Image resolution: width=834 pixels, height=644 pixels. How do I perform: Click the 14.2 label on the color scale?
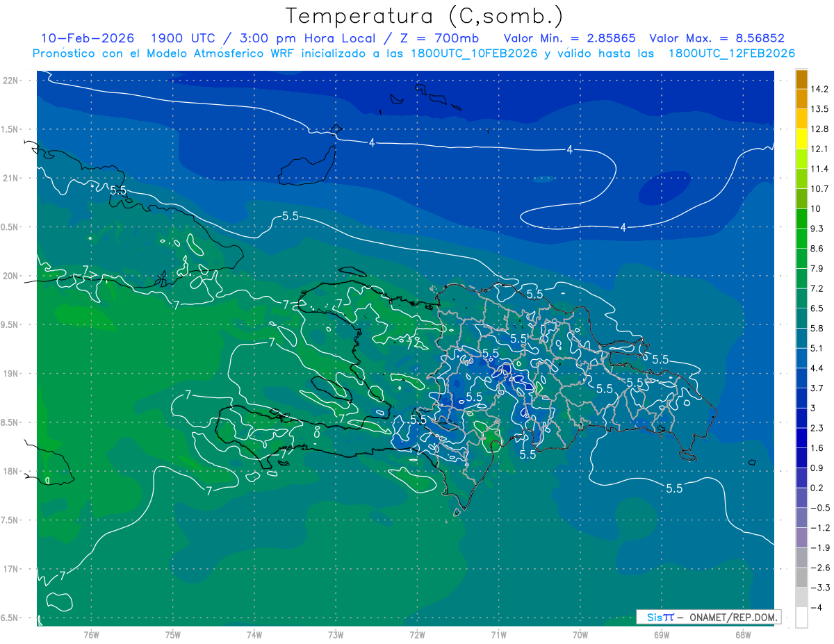coord(819,89)
